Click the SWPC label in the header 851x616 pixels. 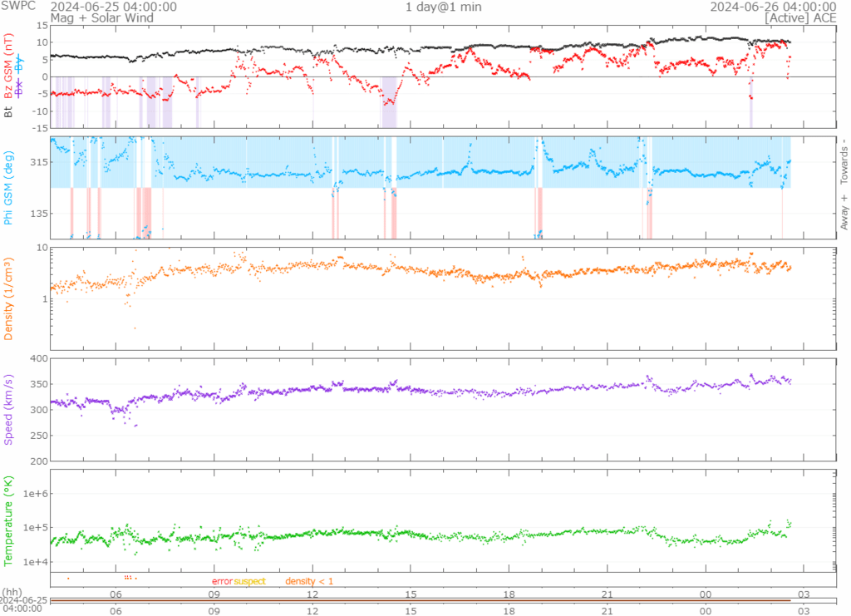coord(17,7)
